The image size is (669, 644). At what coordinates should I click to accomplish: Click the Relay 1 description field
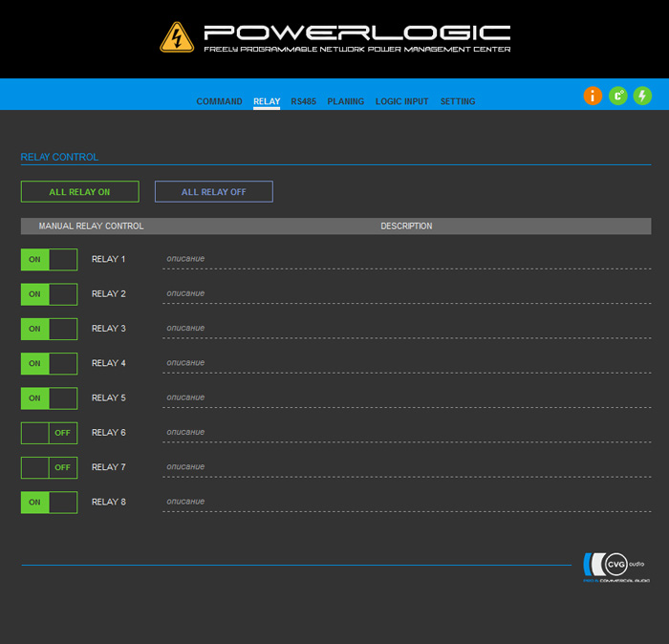[x=406, y=259]
